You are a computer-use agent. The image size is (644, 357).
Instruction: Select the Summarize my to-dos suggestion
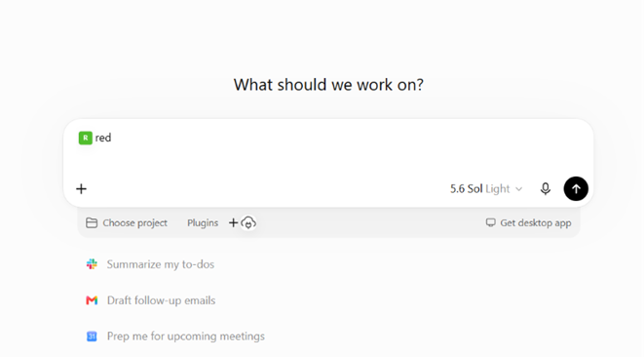161,264
